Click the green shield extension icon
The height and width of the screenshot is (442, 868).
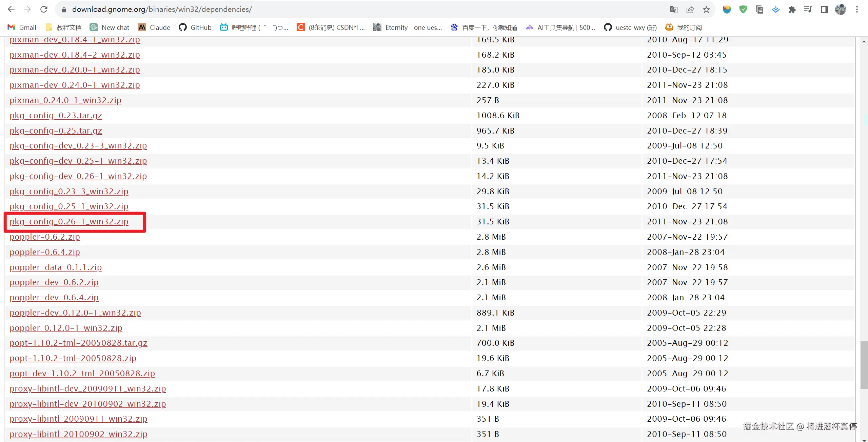coord(743,9)
